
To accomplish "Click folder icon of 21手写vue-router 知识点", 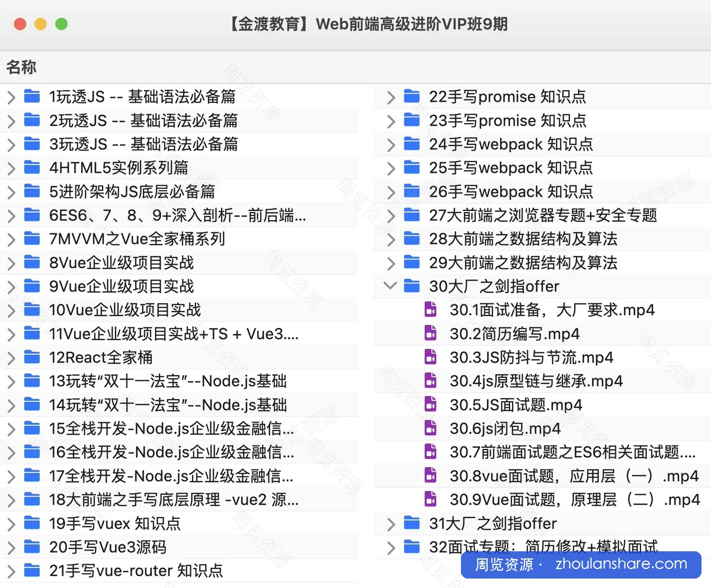I will click(x=31, y=570).
